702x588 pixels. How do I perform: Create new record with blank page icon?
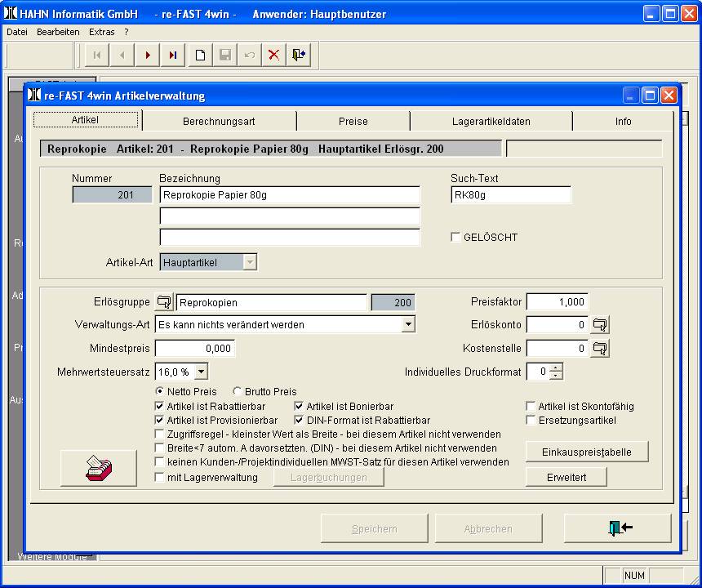[200, 55]
